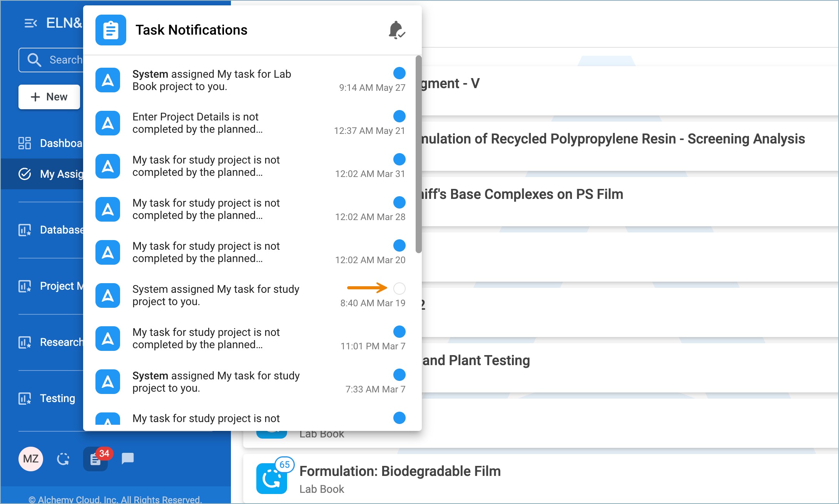This screenshot has width=839, height=504.
Task: Open MZ user profile avatar
Action: click(31, 459)
